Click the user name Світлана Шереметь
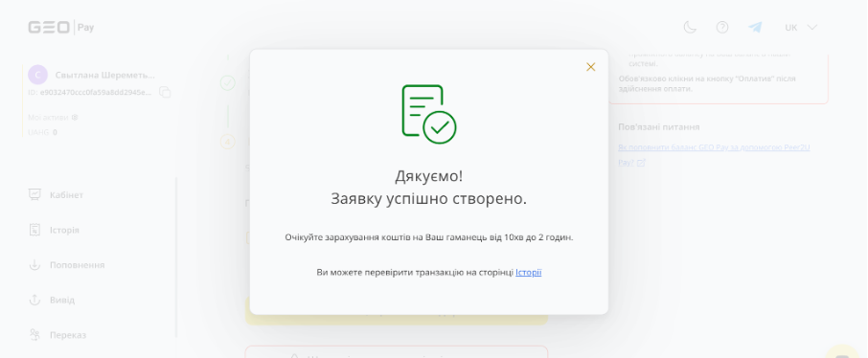The image size is (868, 358). (x=105, y=75)
